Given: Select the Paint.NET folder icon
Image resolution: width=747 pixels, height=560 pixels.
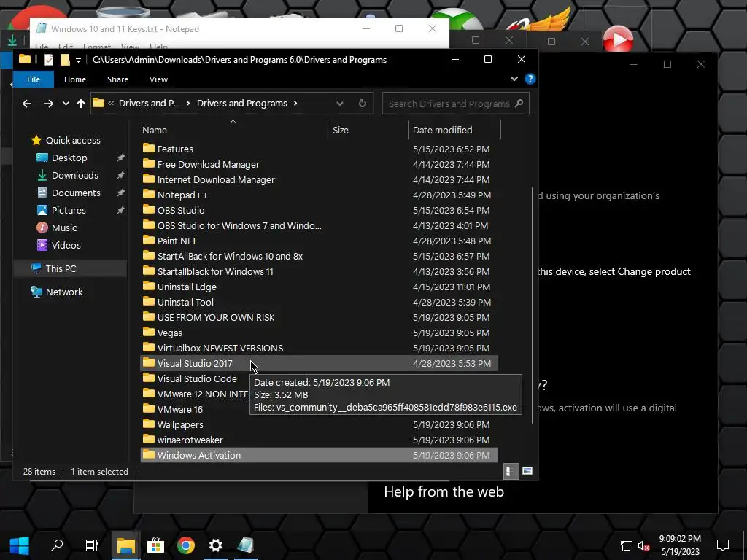Looking at the screenshot, I should pyautogui.click(x=149, y=240).
